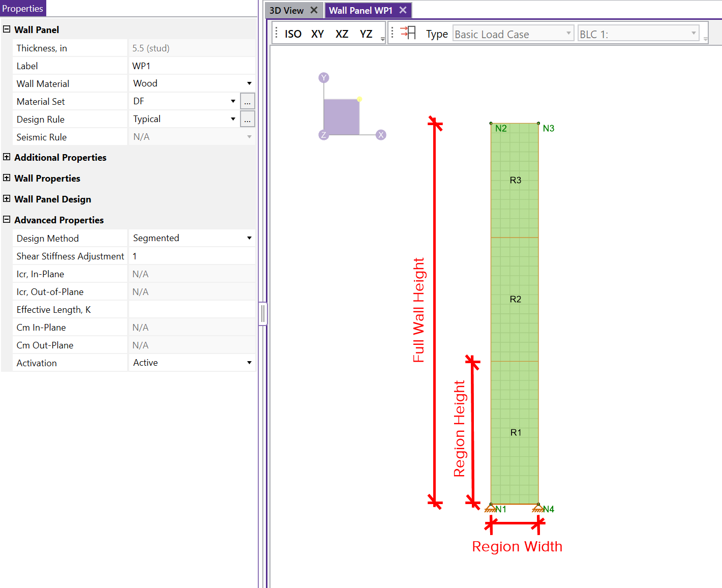Click the load display icon beside Type

[x=408, y=33]
